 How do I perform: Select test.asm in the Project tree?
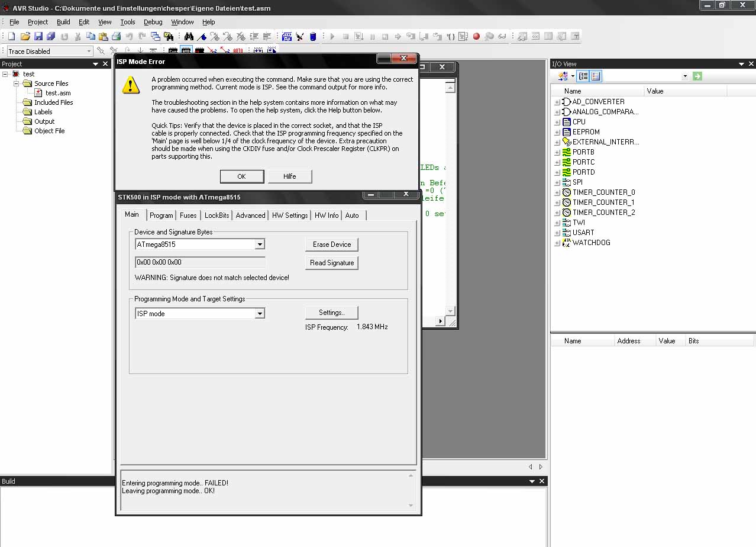coord(58,93)
